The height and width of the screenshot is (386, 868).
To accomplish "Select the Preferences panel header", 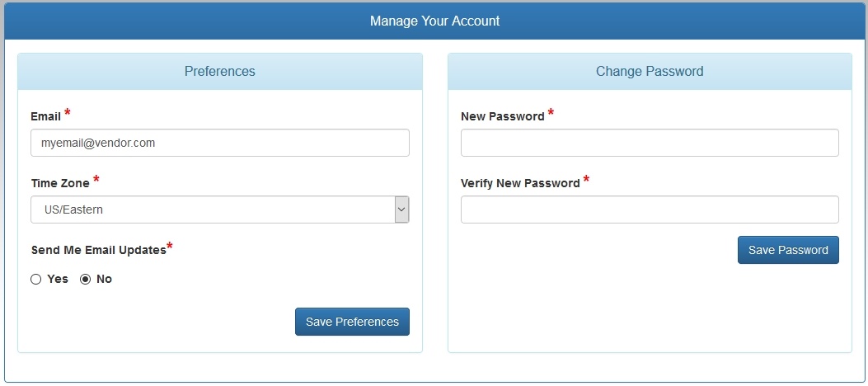I will [x=220, y=72].
